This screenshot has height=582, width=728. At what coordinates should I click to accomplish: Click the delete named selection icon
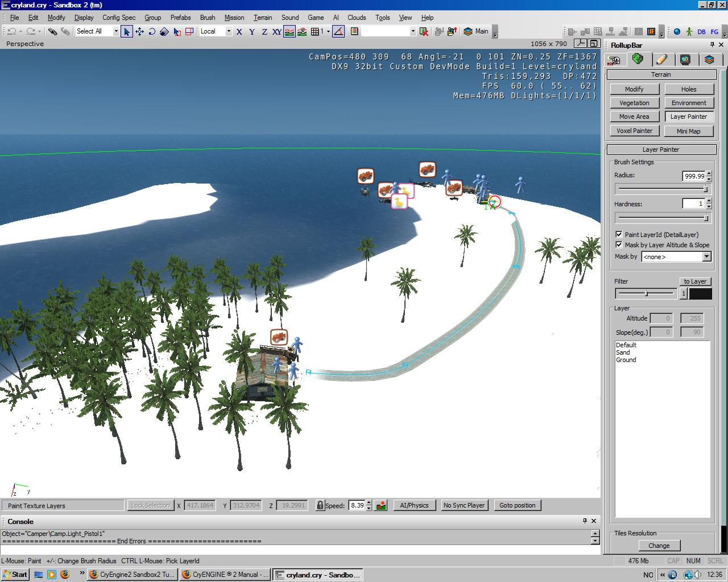424,31
